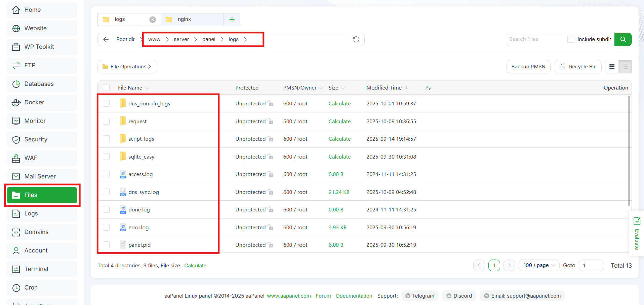This screenshot has width=644, height=305.
Task: Open Terminal in the sidebar
Action: 42,269
